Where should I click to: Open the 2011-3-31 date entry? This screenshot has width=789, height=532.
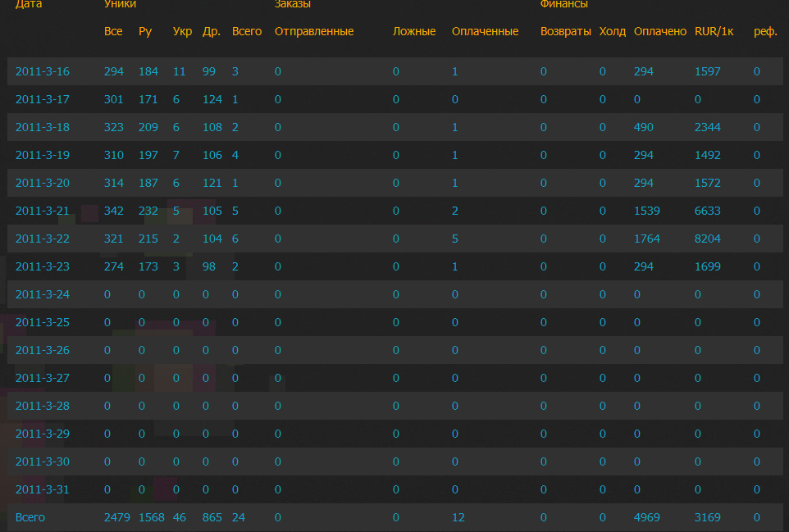tap(42, 489)
